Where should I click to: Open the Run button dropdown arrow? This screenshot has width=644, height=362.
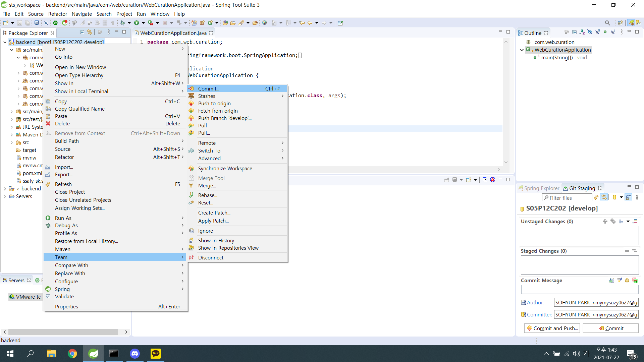pyautogui.click(x=143, y=23)
